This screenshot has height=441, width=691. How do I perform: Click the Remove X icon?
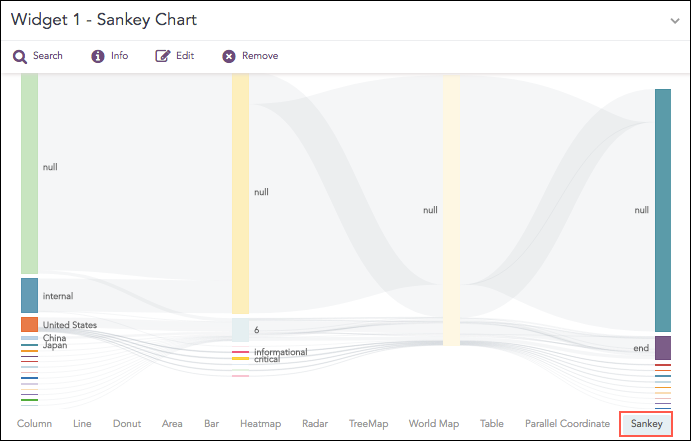tap(229, 56)
